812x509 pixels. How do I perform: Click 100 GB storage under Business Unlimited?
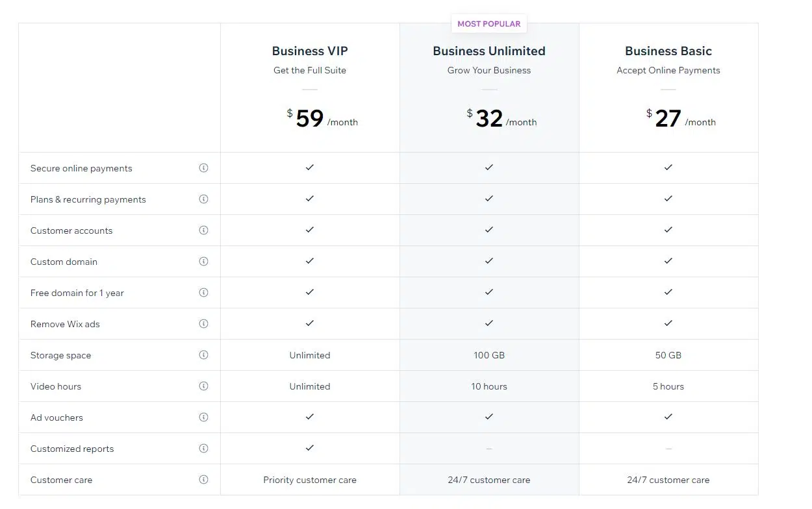pyautogui.click(x=489, y=355)
